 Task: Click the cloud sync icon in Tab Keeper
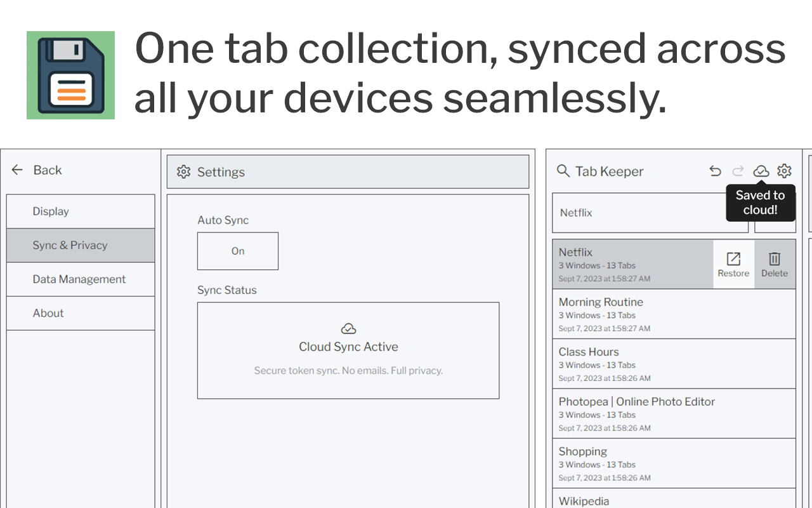pyautogui.click(x=761, y=171)
